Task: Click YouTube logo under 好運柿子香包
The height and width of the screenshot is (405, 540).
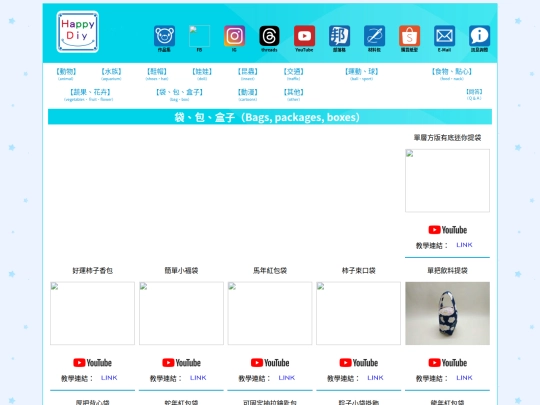Action: click(x=92, y=363)
